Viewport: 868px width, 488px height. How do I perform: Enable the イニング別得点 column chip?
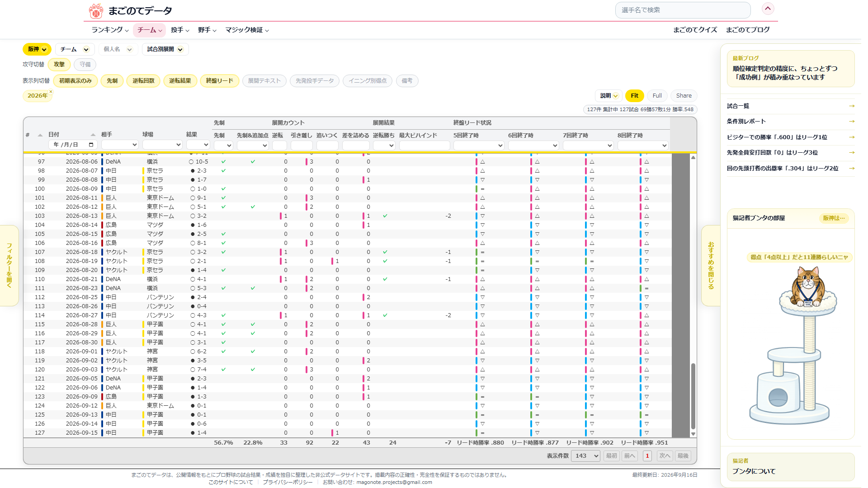point(368,81)
